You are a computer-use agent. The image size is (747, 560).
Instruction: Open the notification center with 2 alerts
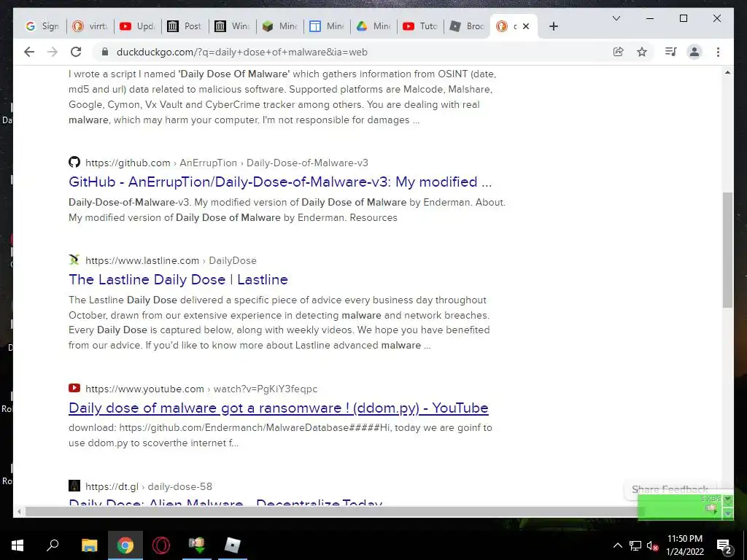pos(724,545)
